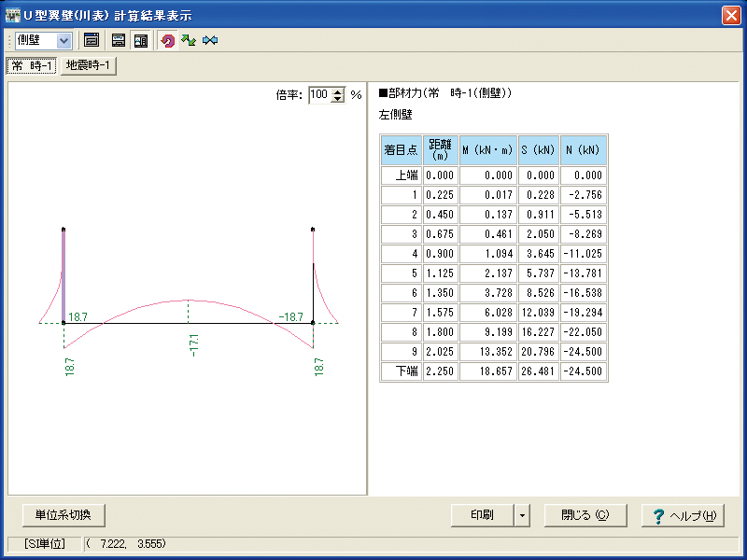Screen dimensions: 747x560
Task: Close the U型翼壁 計算結果表示 window
Action: [x=731, y=15]
